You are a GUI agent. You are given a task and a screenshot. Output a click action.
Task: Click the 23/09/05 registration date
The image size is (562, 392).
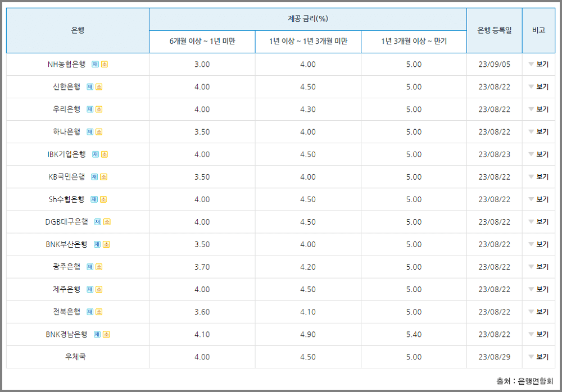[x=494, y=65]
